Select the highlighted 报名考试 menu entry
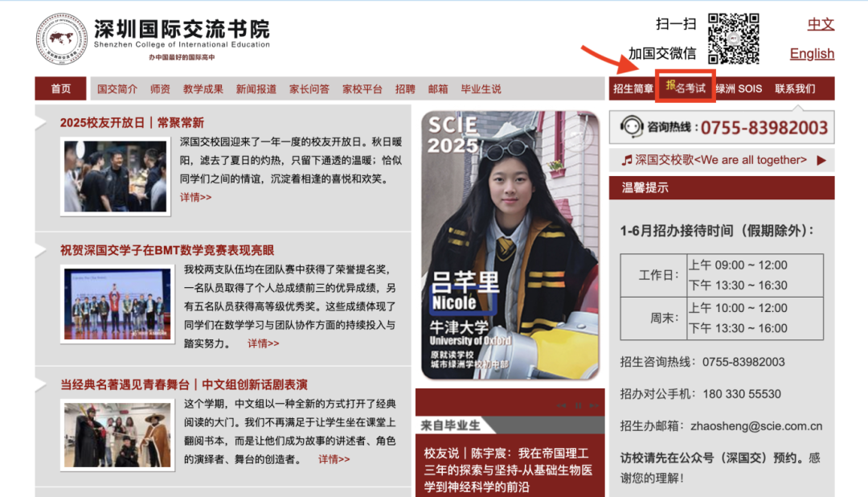 [686, 88]
